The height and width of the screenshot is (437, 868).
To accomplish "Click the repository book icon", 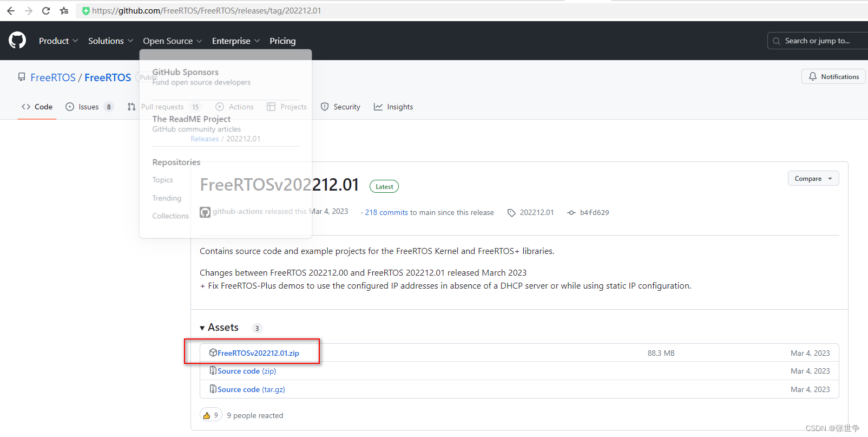I will tap(22, 77).
